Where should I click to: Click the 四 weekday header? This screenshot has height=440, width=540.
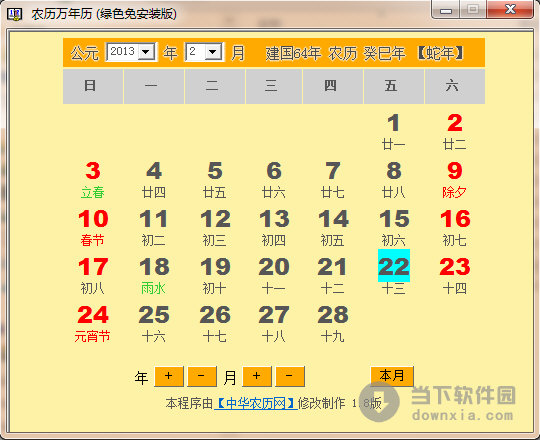[333, 86]
